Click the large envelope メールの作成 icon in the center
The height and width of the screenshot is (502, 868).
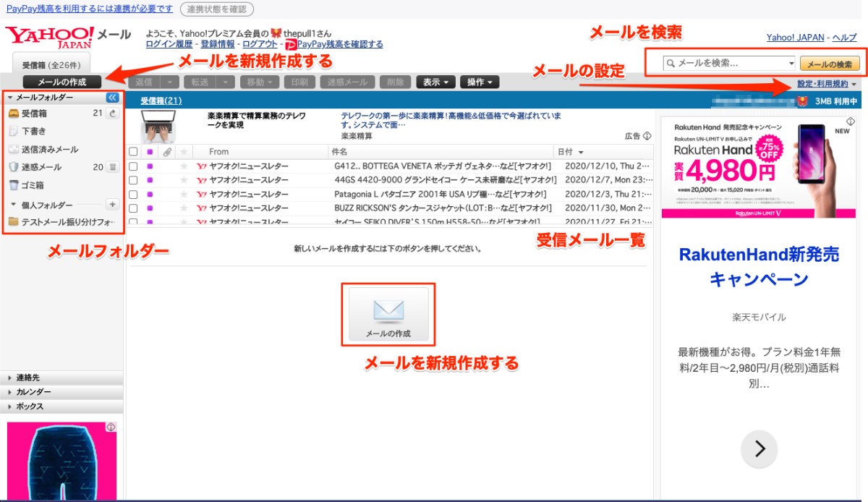(x=388, y=314)
